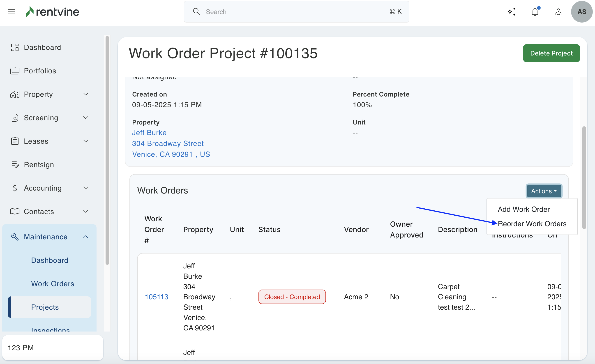Image resolution: width=595 pixels, height=364 pixels.
Task: Collapse the Maintenance sidebar section
Action: point(85,237)
